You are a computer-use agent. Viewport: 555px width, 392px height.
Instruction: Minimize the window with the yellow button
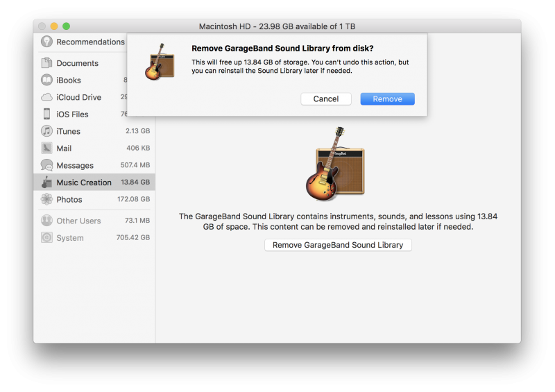(54, 26)
